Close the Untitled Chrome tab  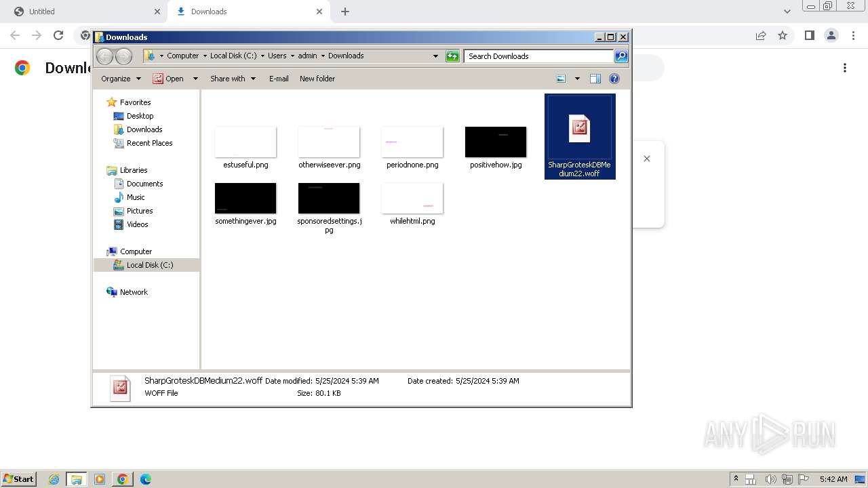pyautogui.click(x=157, y=12)
